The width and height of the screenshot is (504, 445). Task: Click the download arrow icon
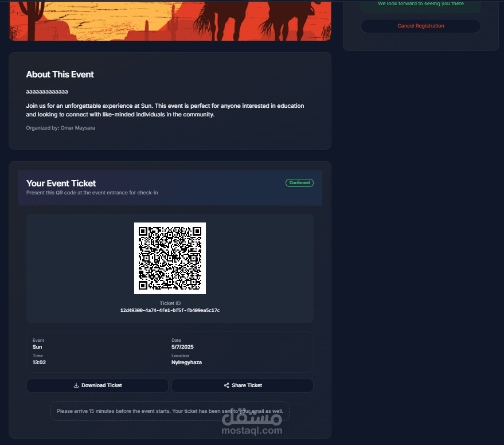point(76,385)
